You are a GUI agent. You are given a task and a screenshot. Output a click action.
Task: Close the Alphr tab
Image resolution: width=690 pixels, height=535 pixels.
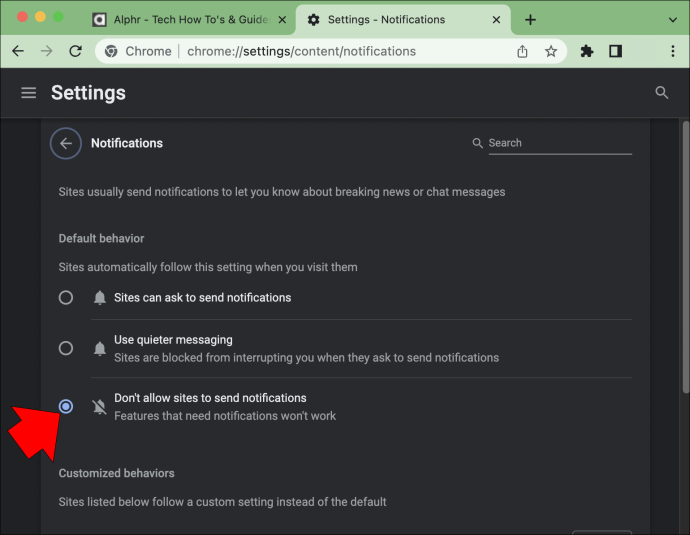[x=283, y=20]
